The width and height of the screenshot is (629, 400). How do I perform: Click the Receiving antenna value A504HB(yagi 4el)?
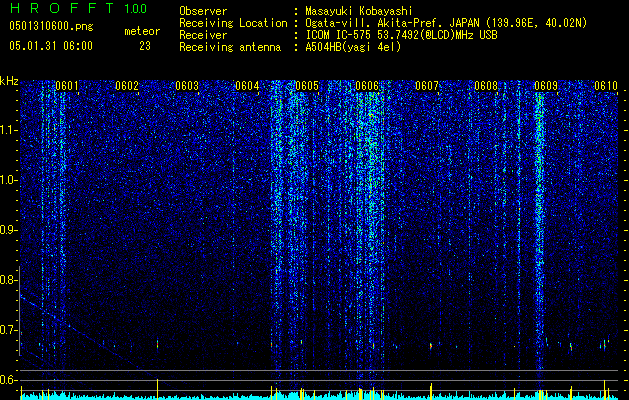[353, 47]
